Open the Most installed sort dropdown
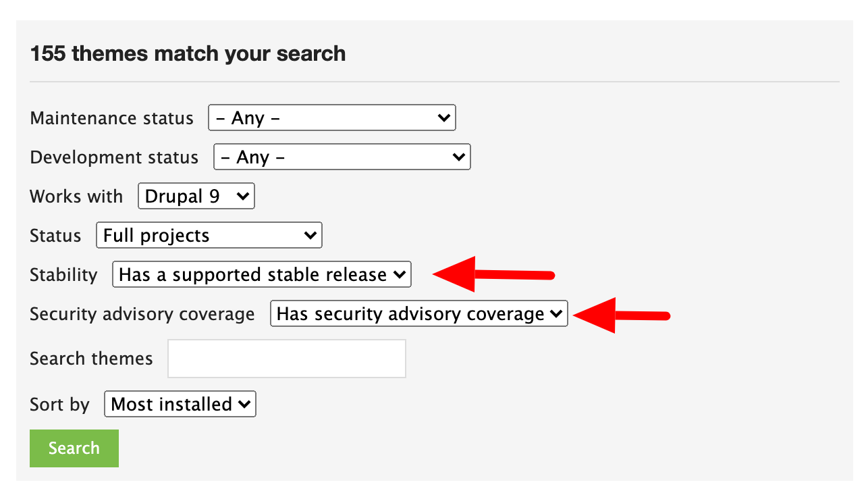Screen dimensions: 868x493 [x=180, y=404]
